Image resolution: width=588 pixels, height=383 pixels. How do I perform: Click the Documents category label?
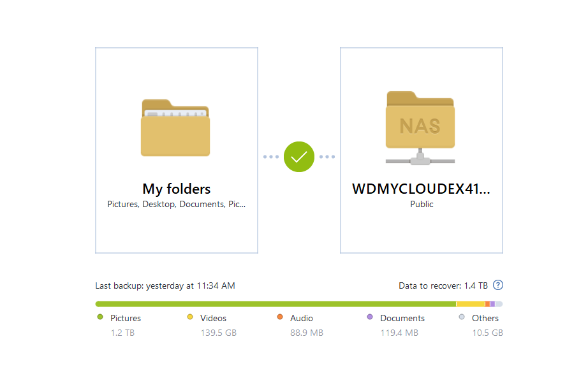pyautogui.click(x=402, y=318)
